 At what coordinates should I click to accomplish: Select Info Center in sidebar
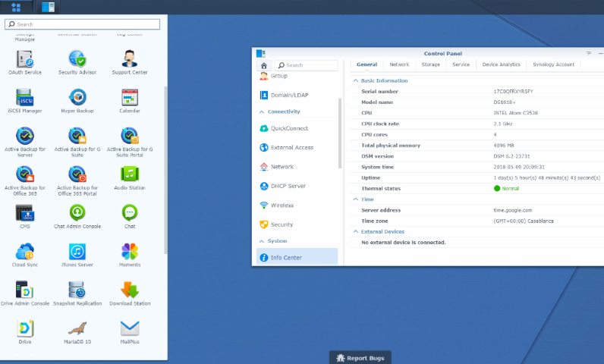click(x=297, y=257)
